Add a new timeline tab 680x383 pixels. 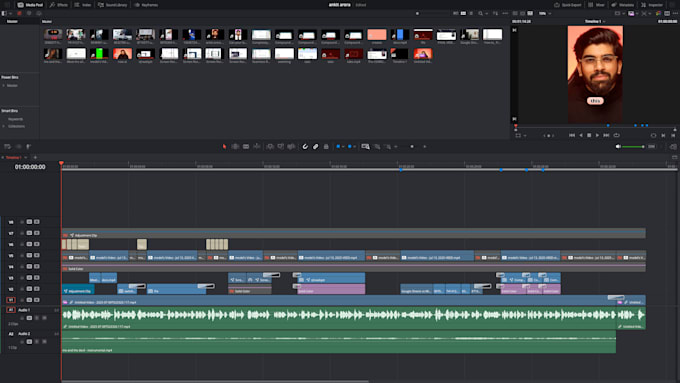[x=35, y=157]
